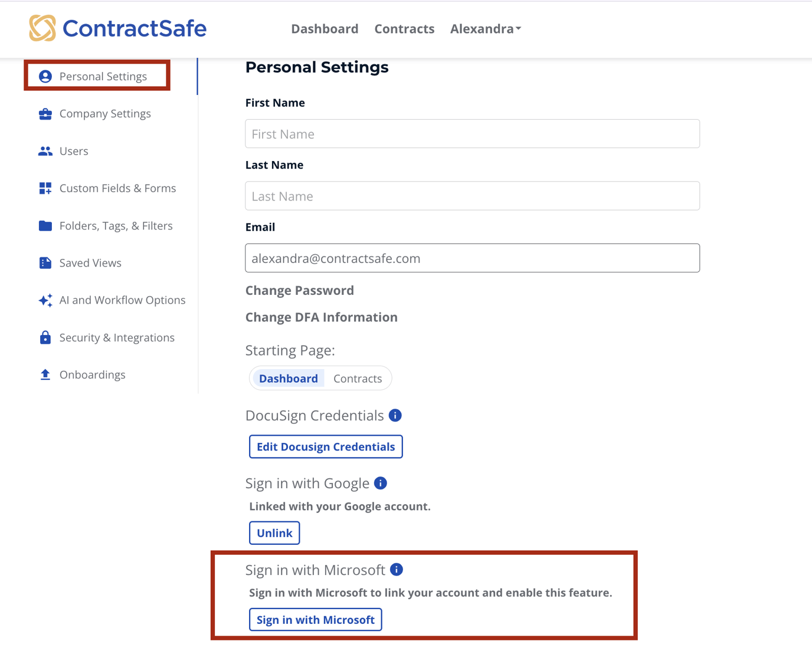Select the Personal Settings person icon
Screen dimensions: 812x651
[x=45, y=76]
